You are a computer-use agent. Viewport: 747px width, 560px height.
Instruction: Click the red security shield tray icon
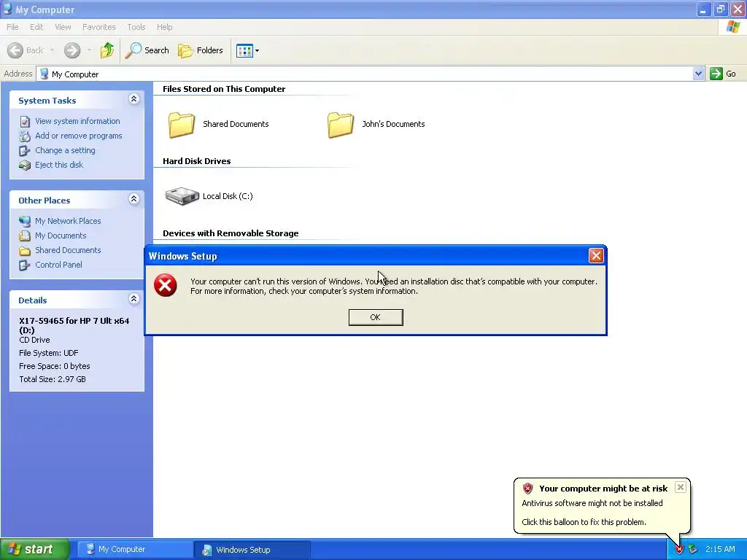pos(679,550)
